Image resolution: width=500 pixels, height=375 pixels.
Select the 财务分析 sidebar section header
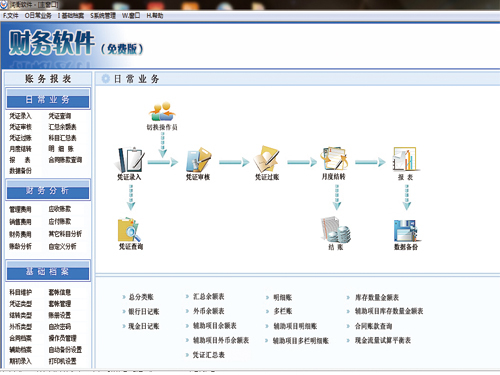pos(48,191)
